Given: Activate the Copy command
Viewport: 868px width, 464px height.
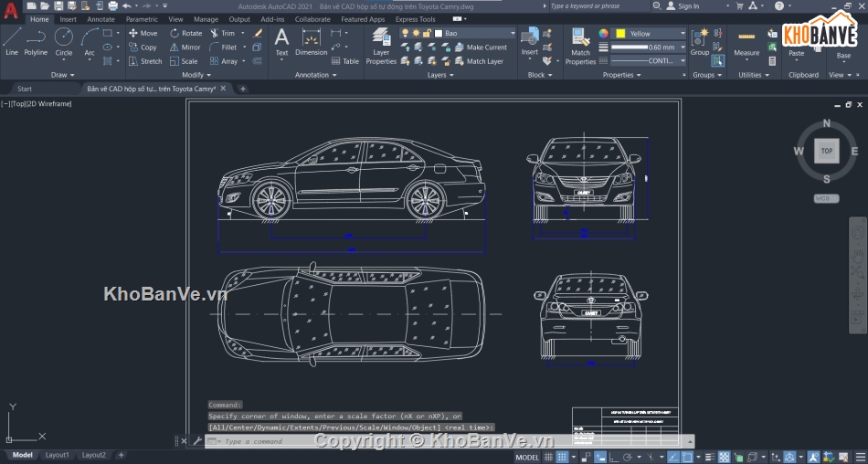Looking at the screenshot, I should 143,47.
